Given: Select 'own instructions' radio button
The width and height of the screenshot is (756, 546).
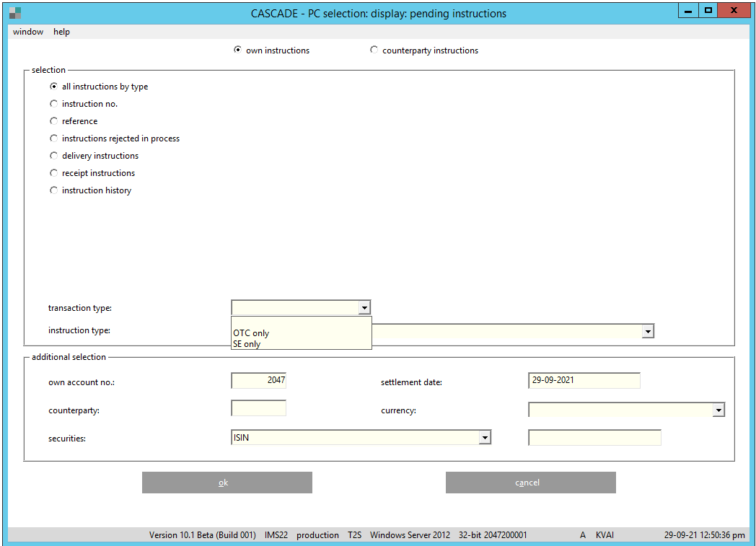Looking at the screenshot, I should [x=238, y=50].
